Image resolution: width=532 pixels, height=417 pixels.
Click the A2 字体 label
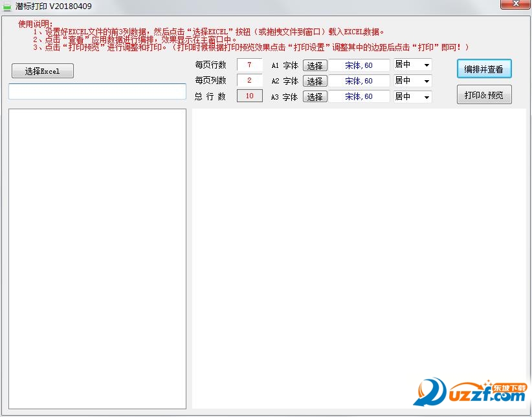(x=285, y=81)
